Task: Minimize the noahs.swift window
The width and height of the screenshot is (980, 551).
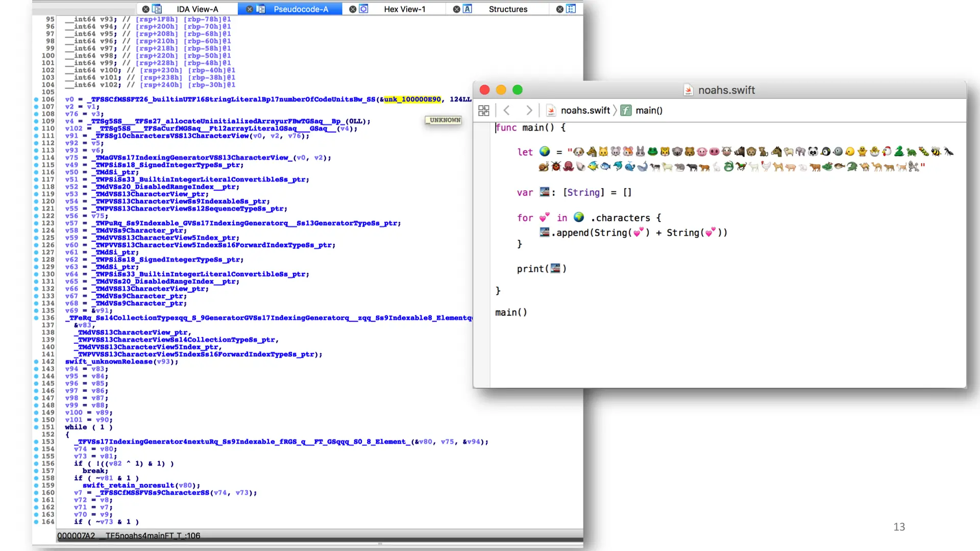Action: coord(501,90)
